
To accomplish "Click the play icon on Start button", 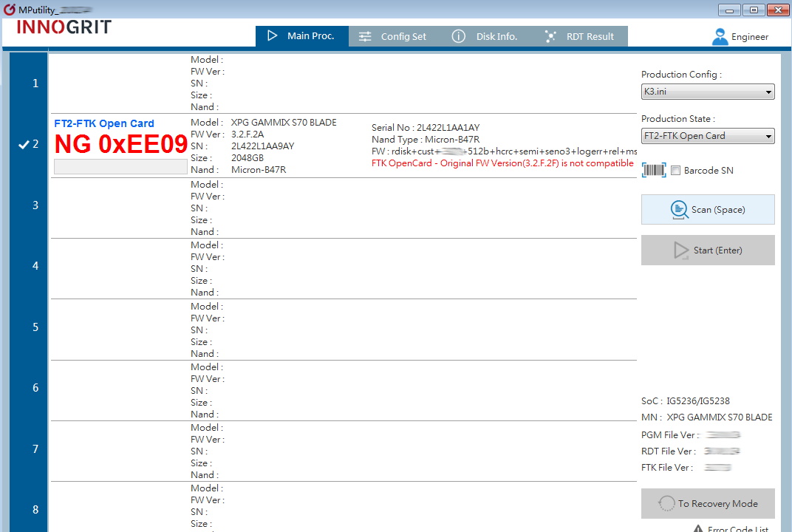I will 681,250.
